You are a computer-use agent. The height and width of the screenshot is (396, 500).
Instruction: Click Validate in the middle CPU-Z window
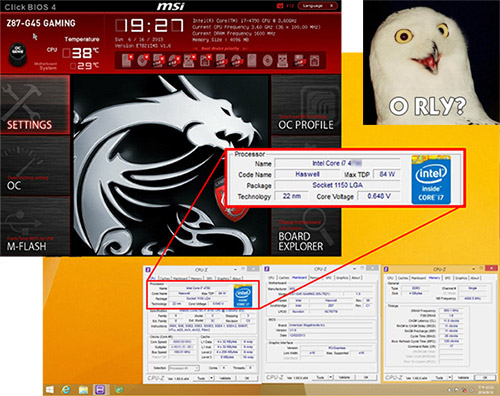click(345, 377)
